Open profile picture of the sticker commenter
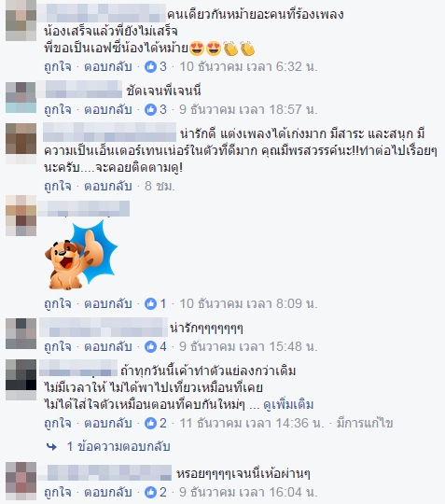 21,216
